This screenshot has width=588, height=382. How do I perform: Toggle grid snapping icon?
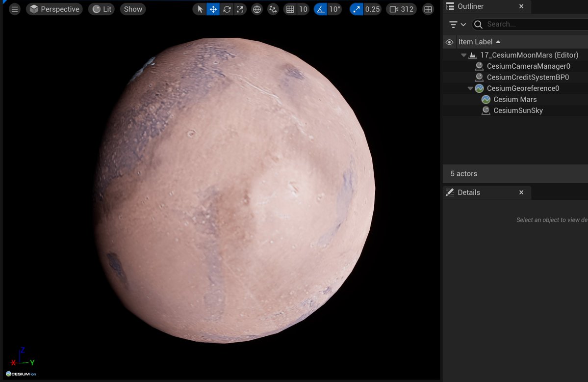point(290,9)
